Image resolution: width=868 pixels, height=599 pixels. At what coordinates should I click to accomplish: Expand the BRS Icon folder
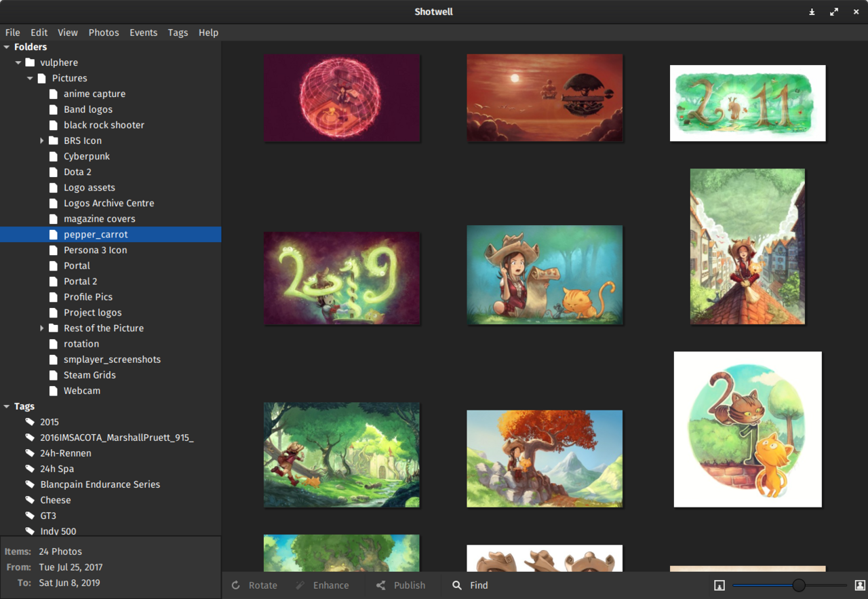click(41, 140)
